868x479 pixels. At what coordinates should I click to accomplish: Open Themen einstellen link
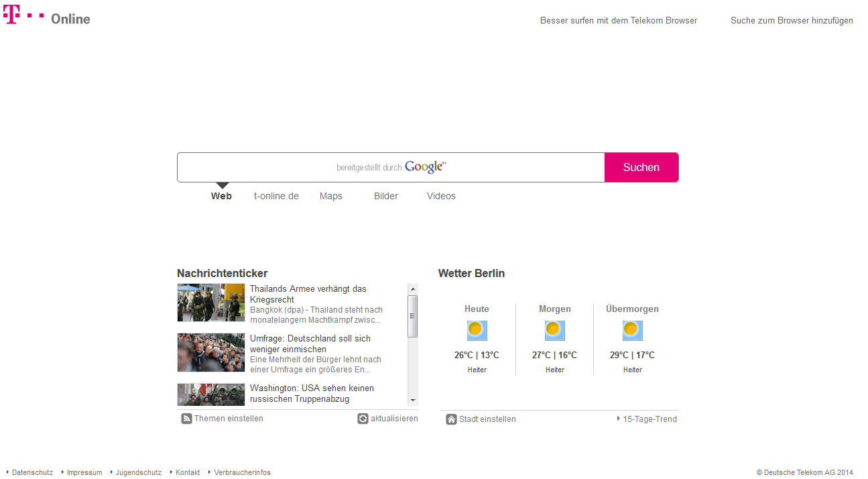coord(229,419)
